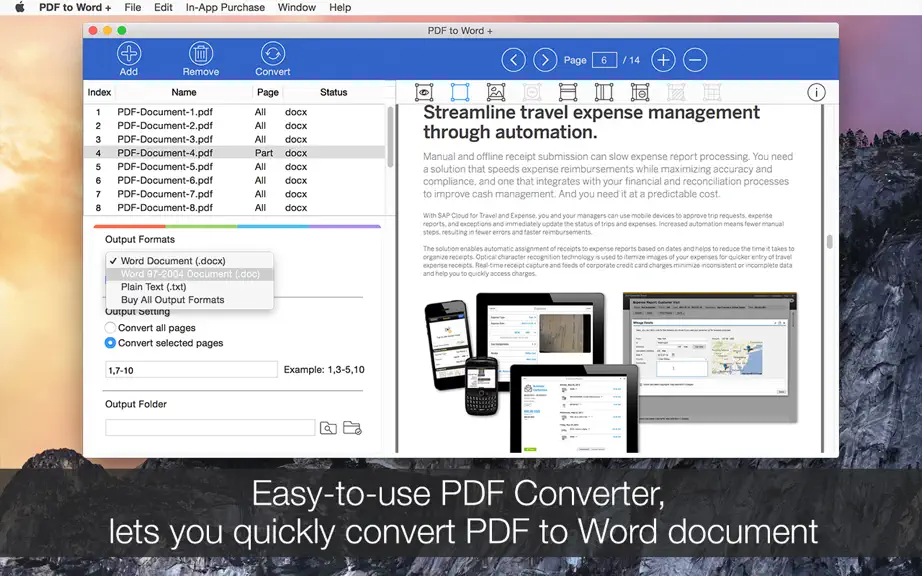Click the Remove trash icon

tap(201, 53)
